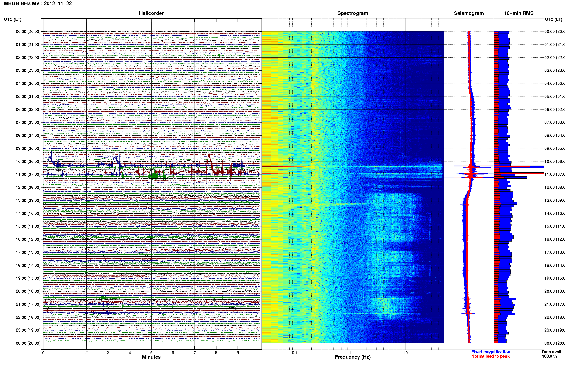Click the 10-min RMS panel heading

click(x=519, y=13)
